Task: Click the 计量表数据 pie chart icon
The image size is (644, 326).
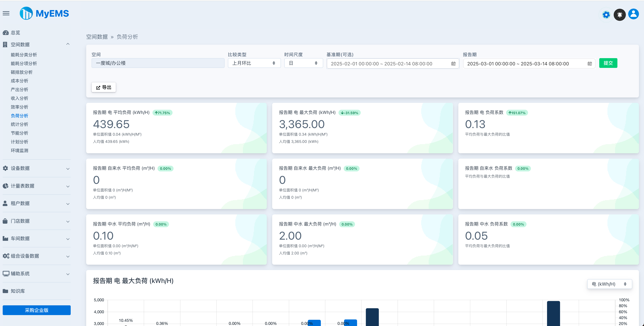Action: pos(5,186)
